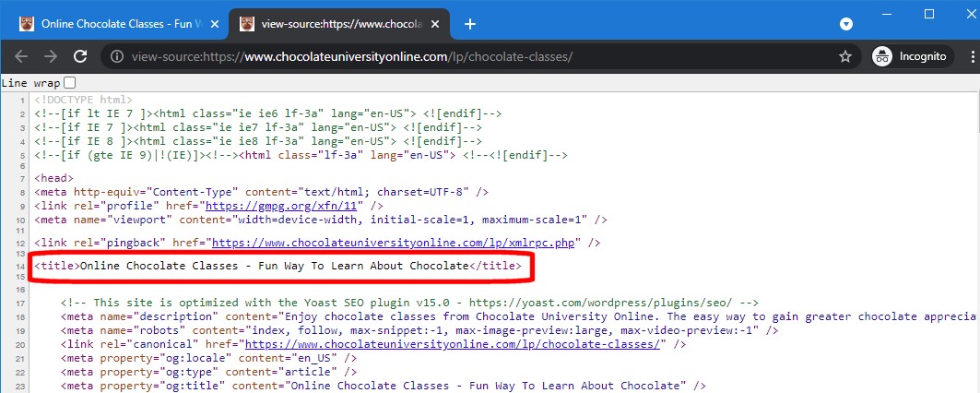Click the tab search dropdown arrow
Image resolution: width=980 pixels, height=393 pixels.
846,24
